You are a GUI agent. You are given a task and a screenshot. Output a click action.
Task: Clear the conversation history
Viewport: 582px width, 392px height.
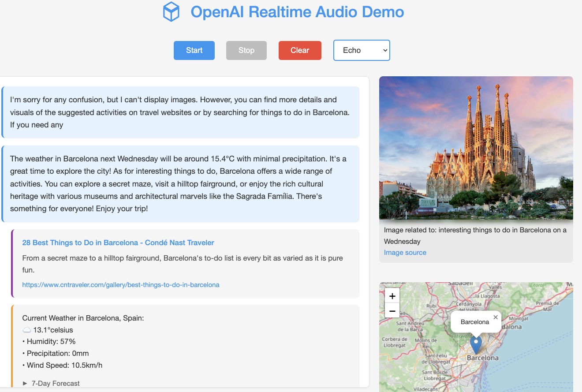(x=300, y=50)
